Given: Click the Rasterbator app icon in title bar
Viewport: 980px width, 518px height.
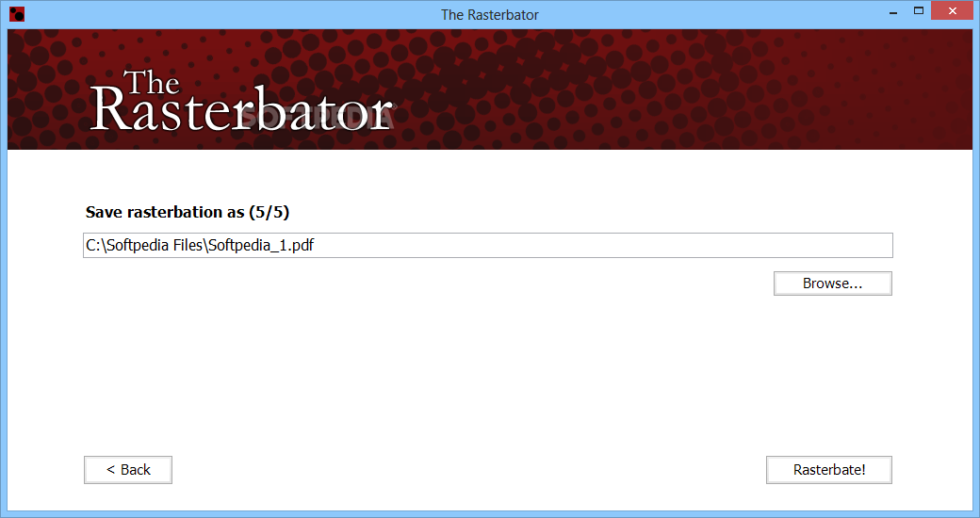Looking at the screenshot, I should tap(17, 14).
